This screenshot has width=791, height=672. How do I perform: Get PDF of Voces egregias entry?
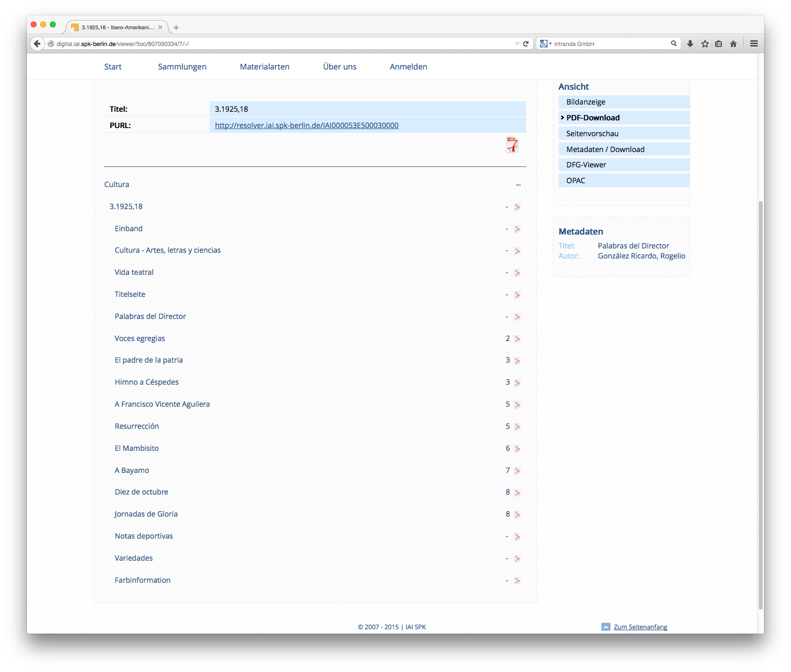(x=517, y=339)
